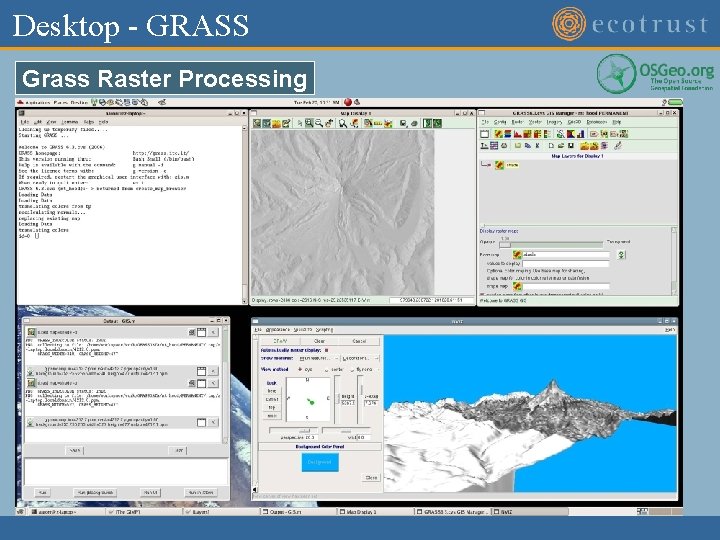
Task: Enable constrain-to-region mode icon in Map Display
Action: (x=428, y=123)
